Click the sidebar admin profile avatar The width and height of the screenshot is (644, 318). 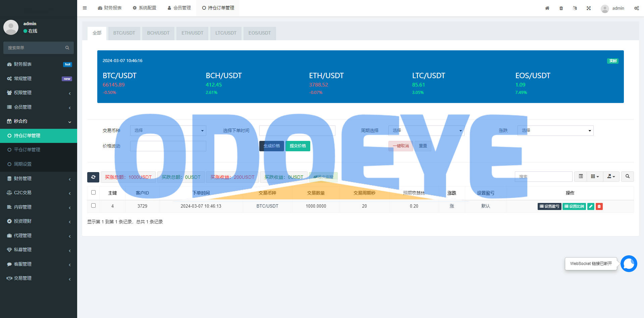(11, 27)
